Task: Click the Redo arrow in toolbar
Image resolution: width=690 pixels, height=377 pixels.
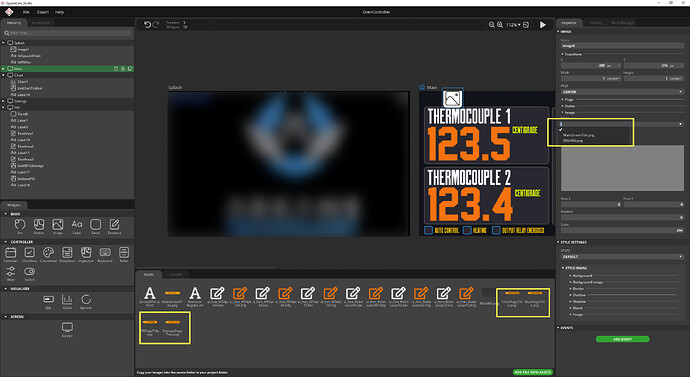Action: [155, 25]
